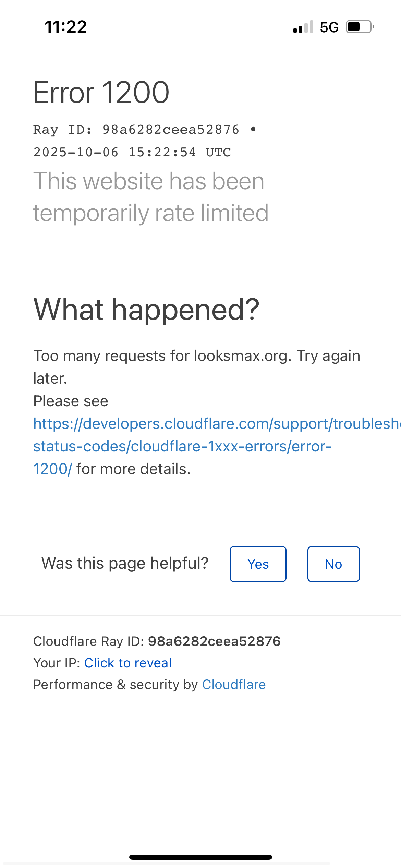Click the bold Ray ID in footer

click(x=214, y=641)
